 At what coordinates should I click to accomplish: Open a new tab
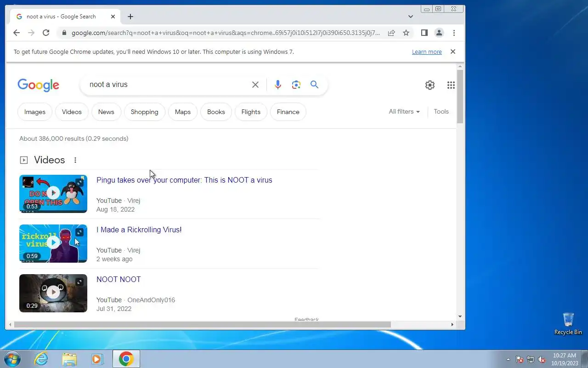point(130,17)
